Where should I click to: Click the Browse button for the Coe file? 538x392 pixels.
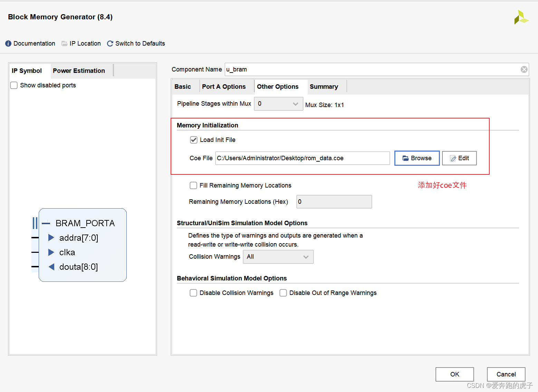[417, 158]
